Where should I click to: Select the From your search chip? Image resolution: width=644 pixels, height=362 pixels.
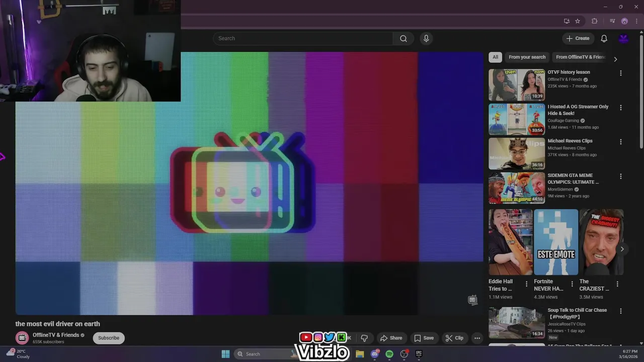point(527,57)
